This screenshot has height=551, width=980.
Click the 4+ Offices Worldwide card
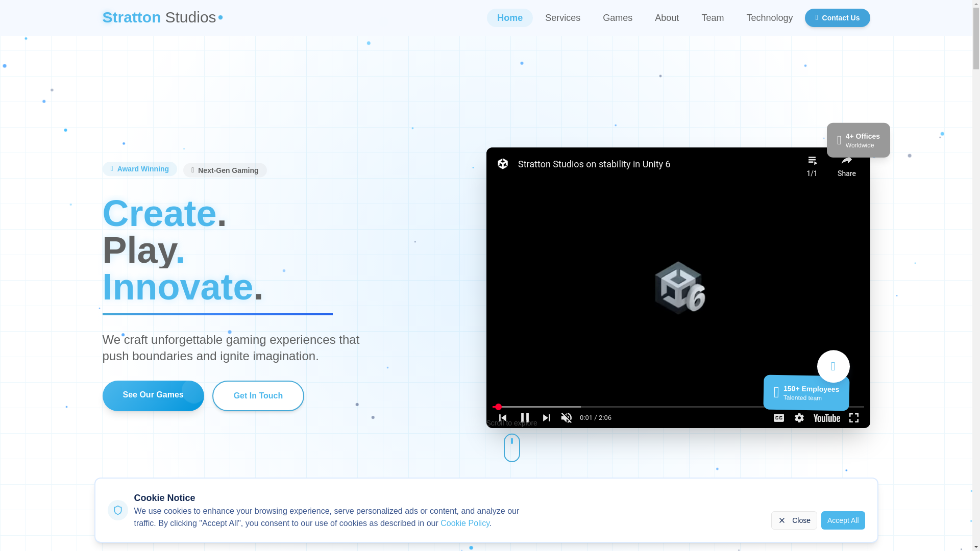pyautogui.click(x=858, y=140)
